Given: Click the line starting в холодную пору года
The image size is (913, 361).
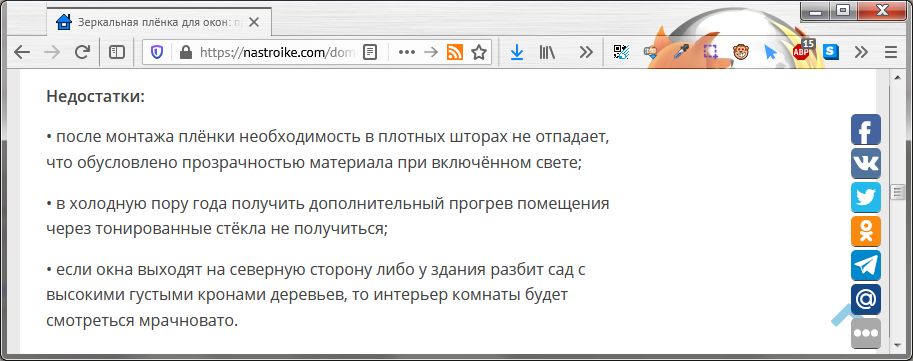Looking at the screenshot, I should point(328,204).
